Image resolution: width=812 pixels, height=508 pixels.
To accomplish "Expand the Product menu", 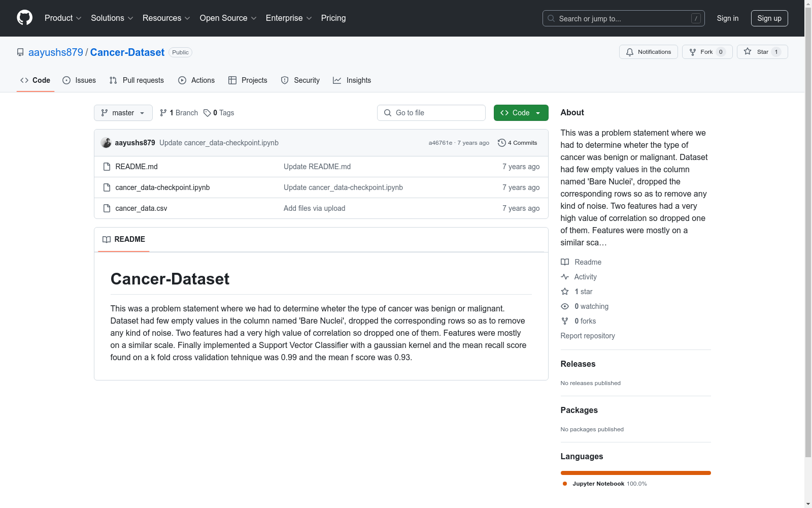I will 63,18.
